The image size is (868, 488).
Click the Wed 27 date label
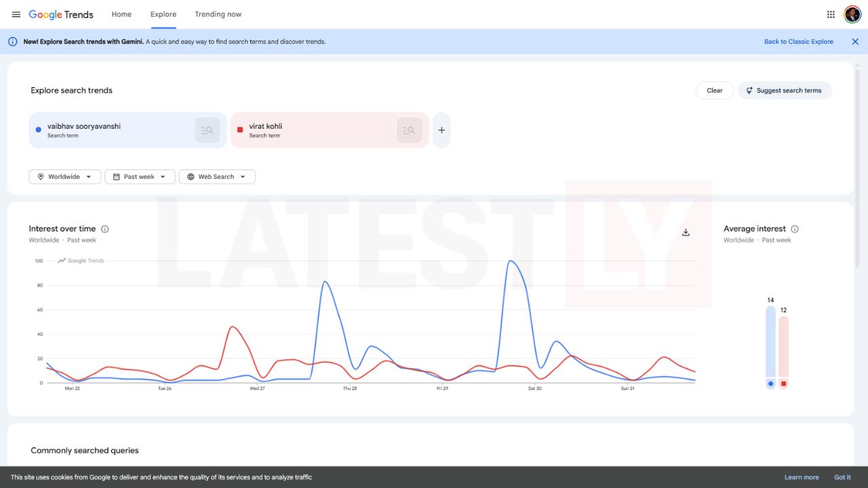tap(257, 388)
